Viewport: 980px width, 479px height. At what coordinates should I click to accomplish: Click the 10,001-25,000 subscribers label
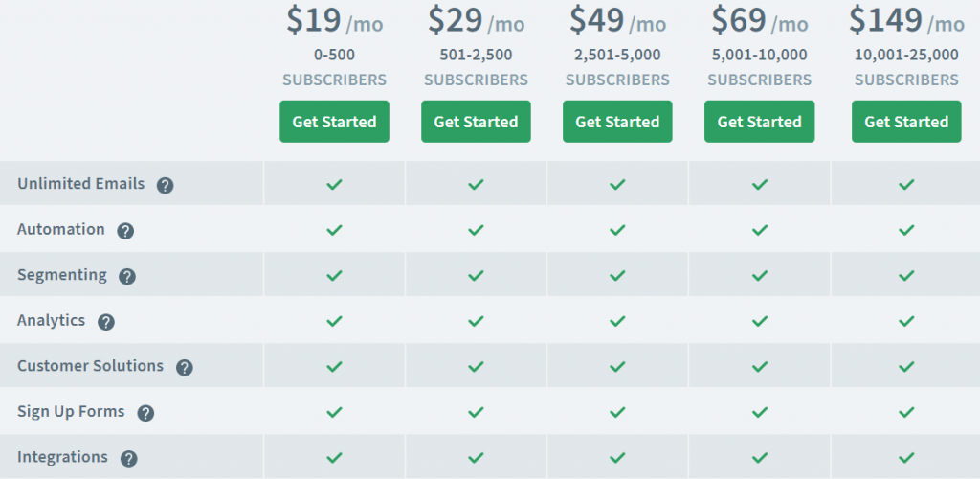click(906, 67)
